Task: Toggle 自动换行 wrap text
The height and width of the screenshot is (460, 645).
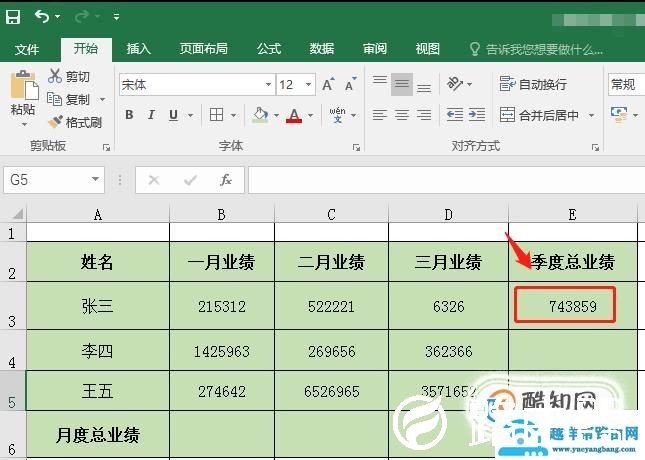Action: 533,84
